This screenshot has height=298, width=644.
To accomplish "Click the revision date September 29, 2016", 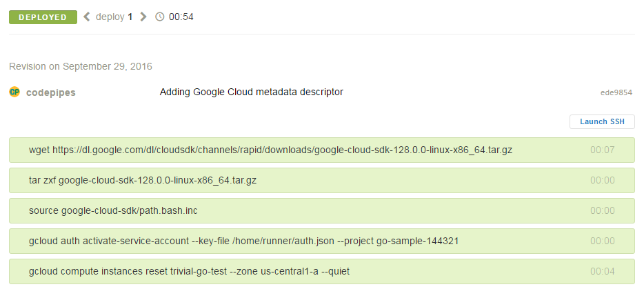I will click(107, 67).
